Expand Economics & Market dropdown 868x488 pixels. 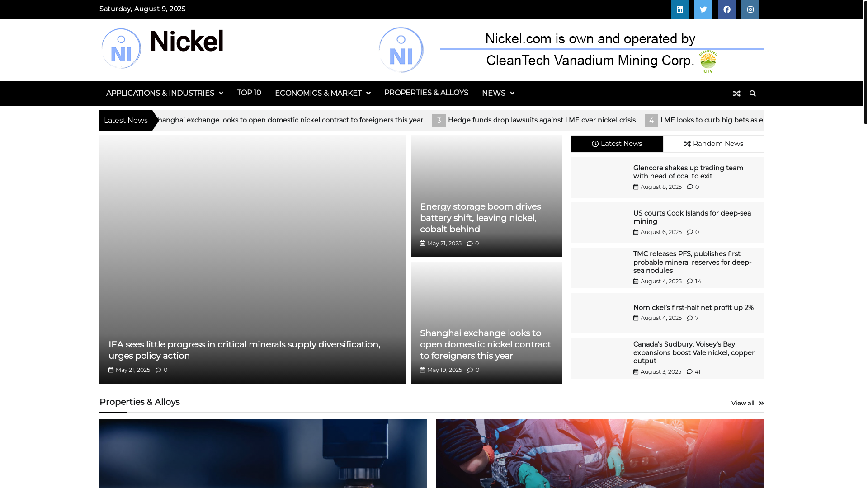point(322,94)
